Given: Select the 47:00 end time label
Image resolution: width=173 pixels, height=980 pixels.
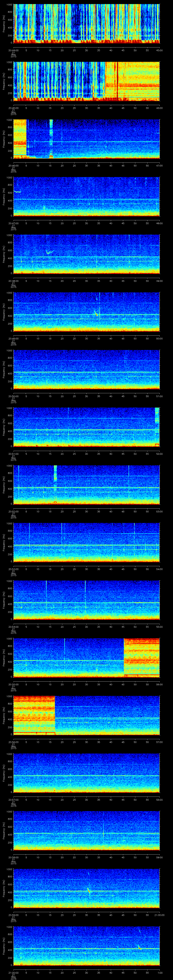Looking at the screenshot, I should 159,166.
